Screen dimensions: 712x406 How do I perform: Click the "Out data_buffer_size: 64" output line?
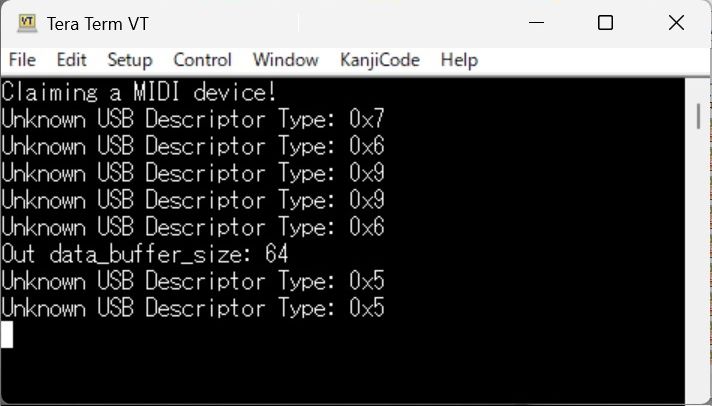(x=145, y=254)
